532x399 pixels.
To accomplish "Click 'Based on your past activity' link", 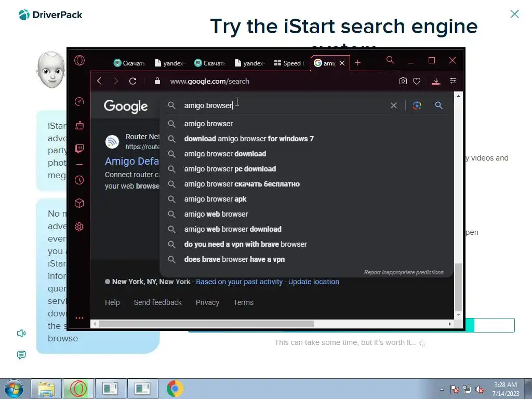I will 239,282.
